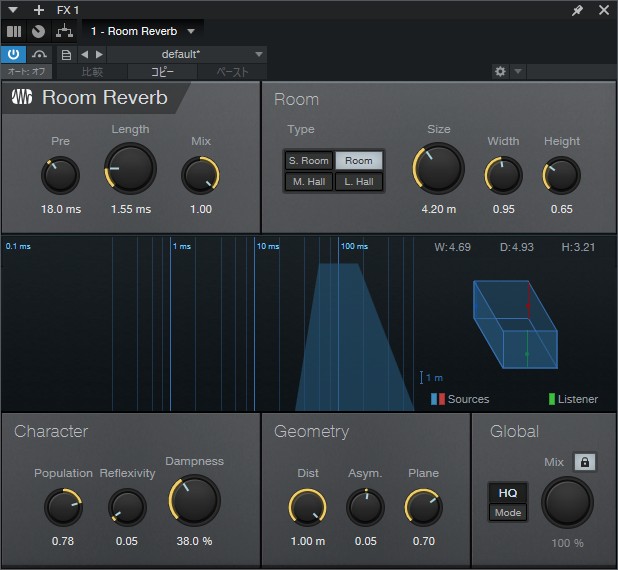
Task: Click the Mode button under HQ
Action: coord(507,513)
